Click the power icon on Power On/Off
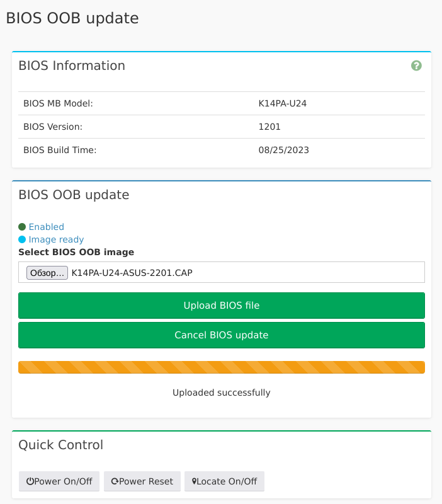Screen dimensions: 442x504 (x=30, y=481)
